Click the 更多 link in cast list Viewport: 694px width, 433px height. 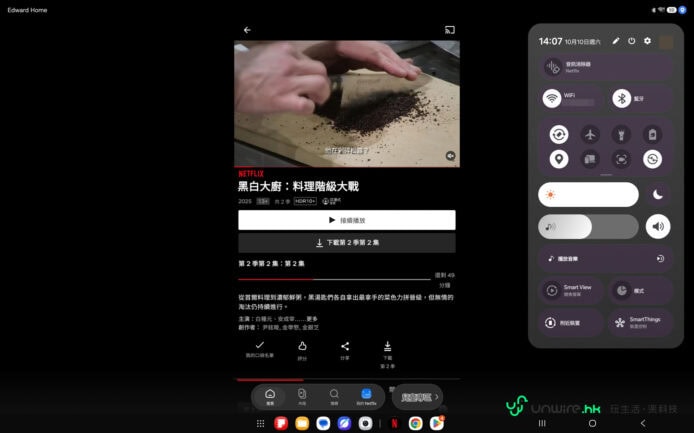pyautogui.click(x=312, y=319)
